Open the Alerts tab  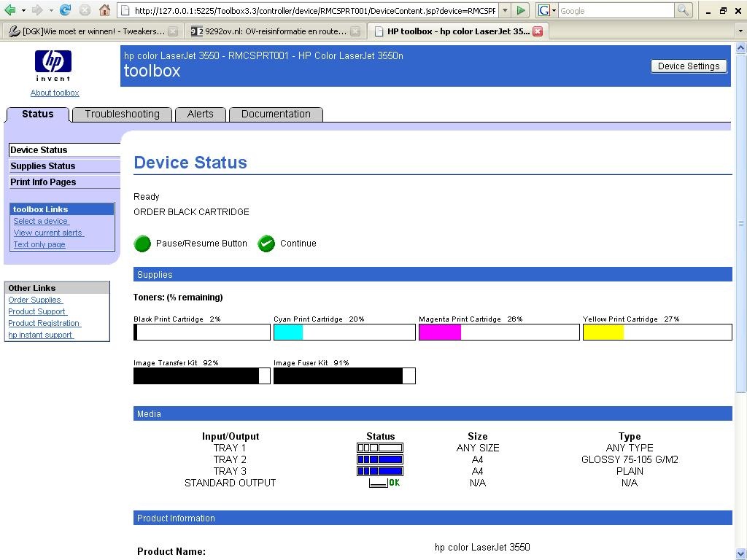[x=200, y=114]
